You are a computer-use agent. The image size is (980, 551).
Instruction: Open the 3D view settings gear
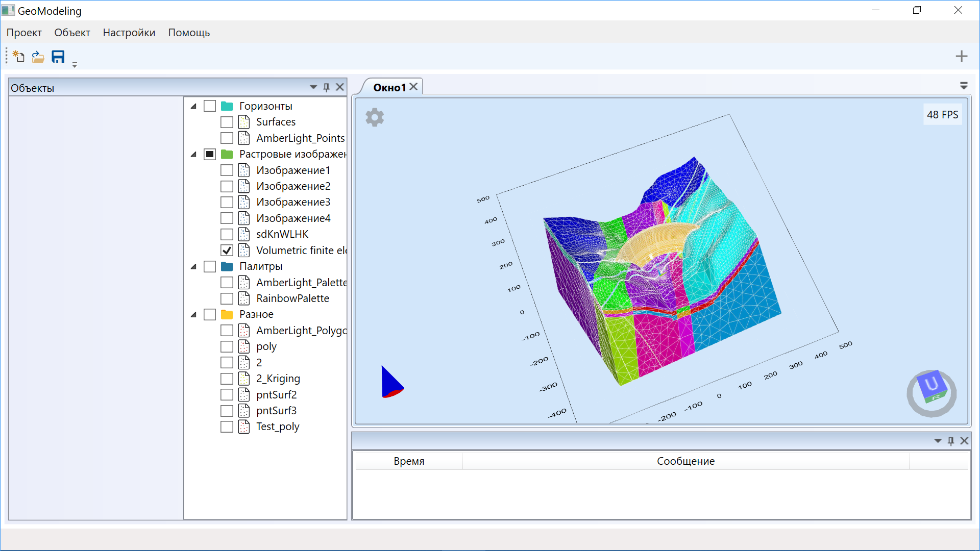point(375,117)
